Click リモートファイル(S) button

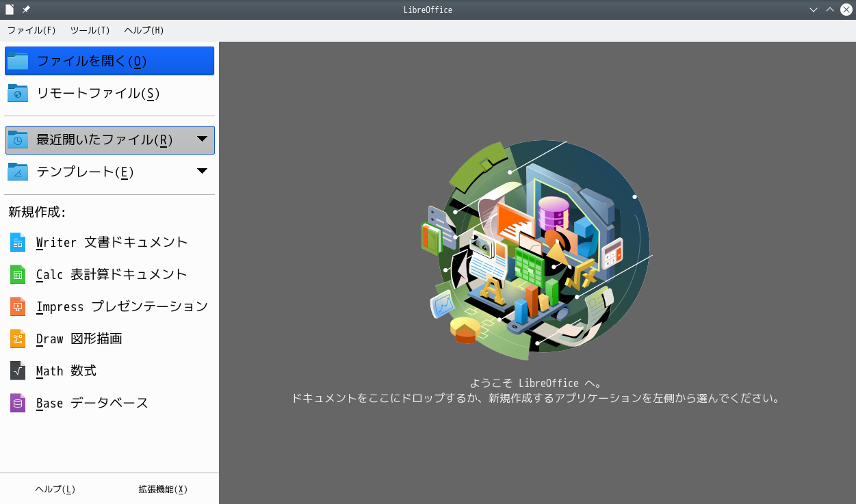point(109,93)
